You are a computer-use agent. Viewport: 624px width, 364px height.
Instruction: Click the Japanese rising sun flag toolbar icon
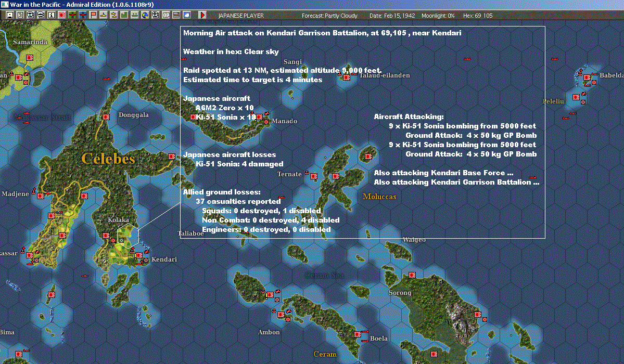tap(62, 15)
